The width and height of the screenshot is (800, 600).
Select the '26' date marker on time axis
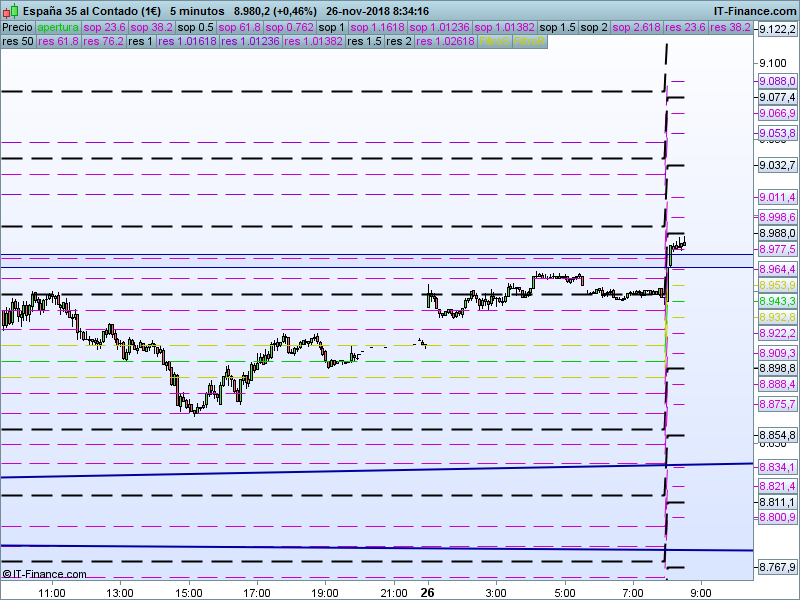pos(427,592)
